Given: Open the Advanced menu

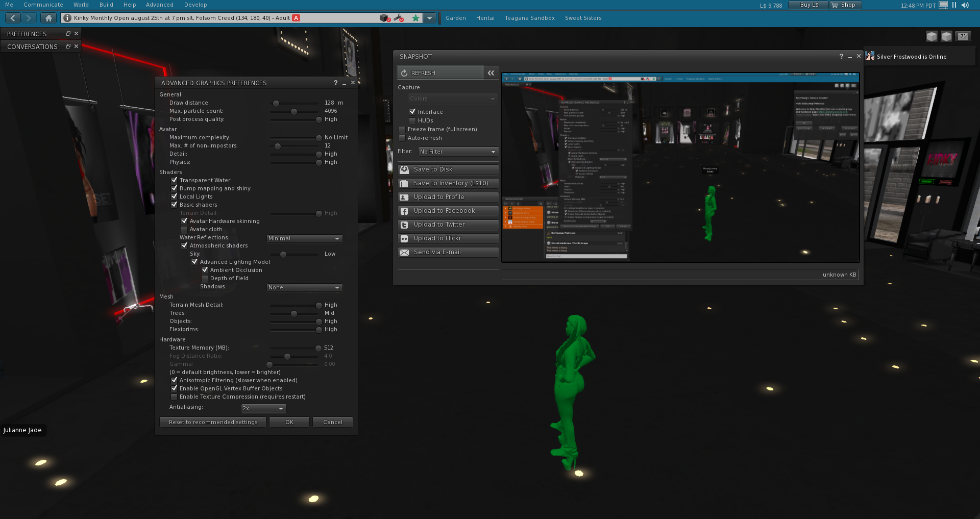Looking at the screenshot, I should coord(159,5).
